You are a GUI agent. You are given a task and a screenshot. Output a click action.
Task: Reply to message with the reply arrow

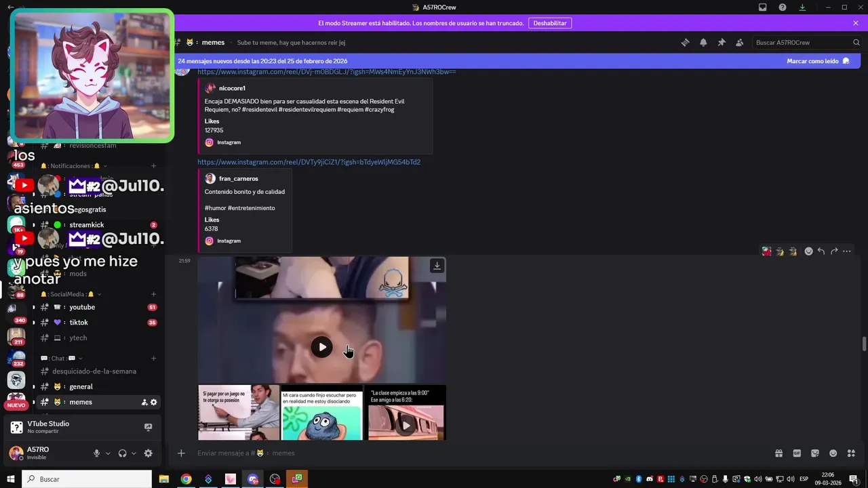point(821,251)
